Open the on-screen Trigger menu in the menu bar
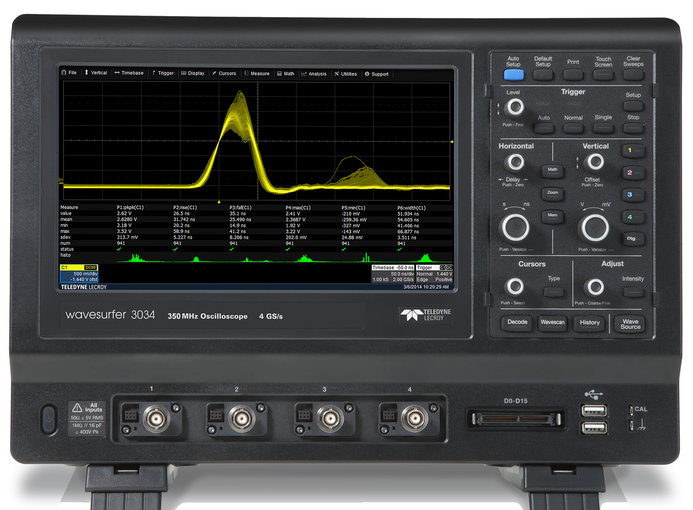693x510 pixels. tap(163, 73)
